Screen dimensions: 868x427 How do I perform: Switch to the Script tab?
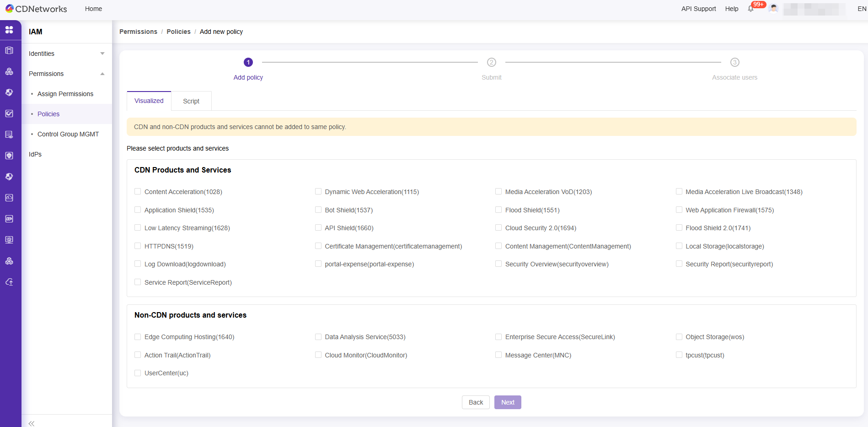[x=191, y=101]
